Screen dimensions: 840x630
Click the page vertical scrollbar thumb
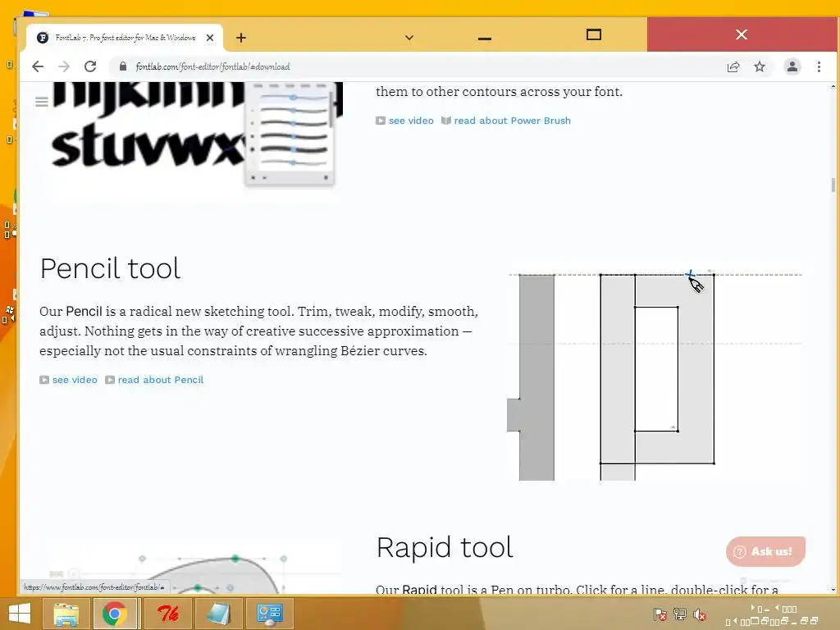click(x=833, y=185)
